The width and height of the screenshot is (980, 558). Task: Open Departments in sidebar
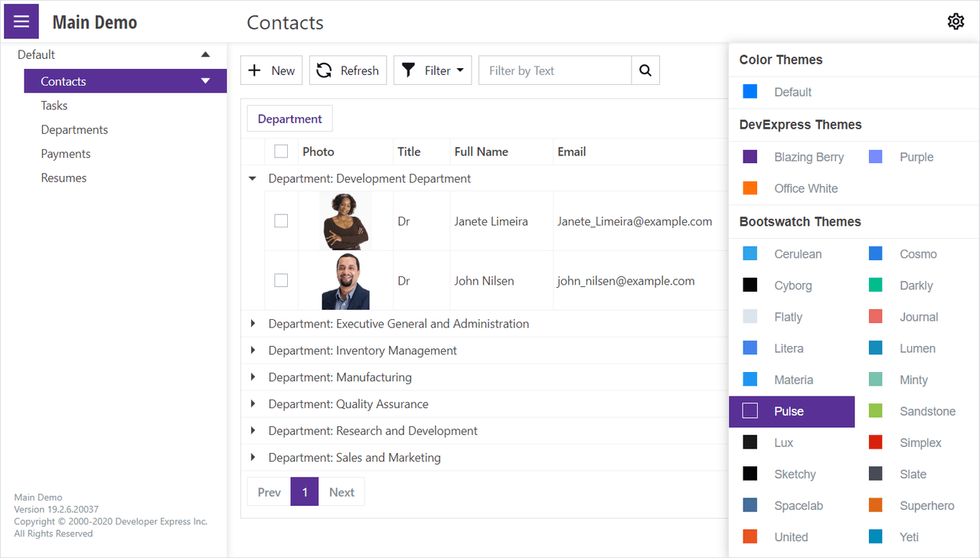(x=74, y=129)
